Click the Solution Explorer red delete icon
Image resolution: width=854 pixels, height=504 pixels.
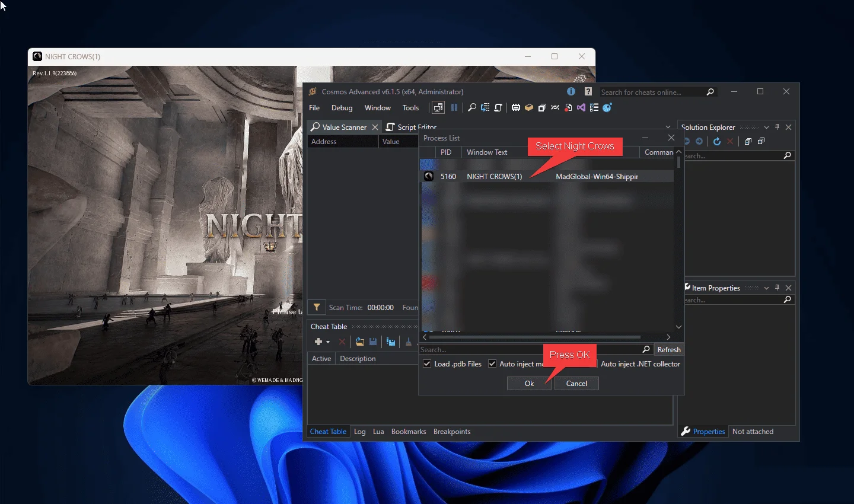[x=730, y=141]
